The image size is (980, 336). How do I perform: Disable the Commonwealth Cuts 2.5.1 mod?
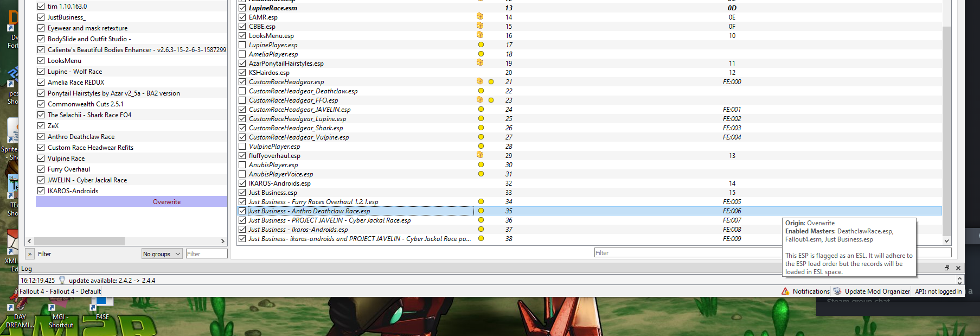[x=41, y=104]
